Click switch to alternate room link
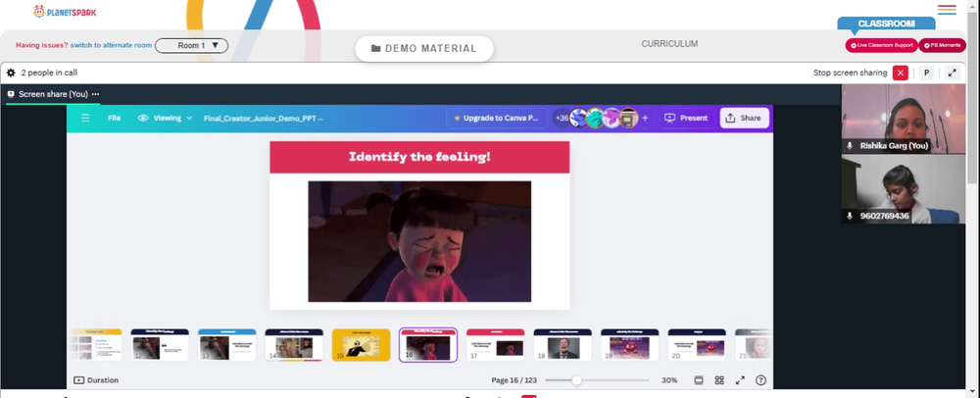The image size is (980, 398). click(x=112, y=46)
